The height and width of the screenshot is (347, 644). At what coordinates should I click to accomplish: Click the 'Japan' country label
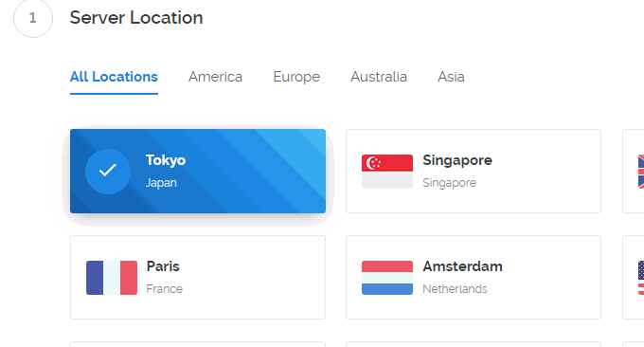point(161,183)
